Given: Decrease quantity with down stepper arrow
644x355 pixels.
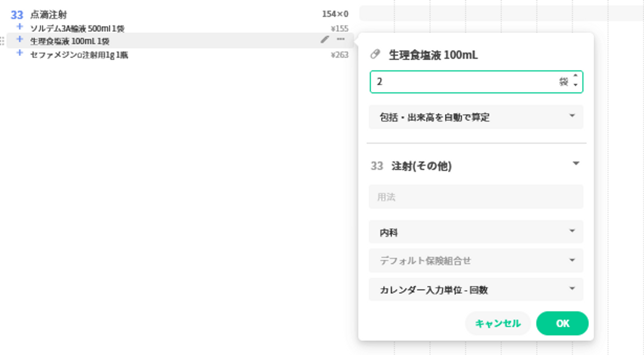Looking at the screenshot, I should pos(575,85).
